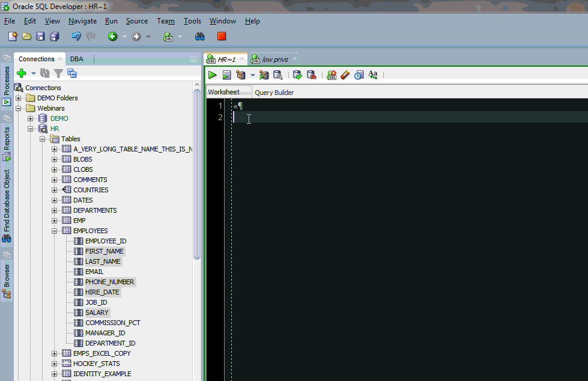Open the Explain Plan dropdown arrow
Image resolution: width=588 pixels, height=381 pixels.
[252, 76]
